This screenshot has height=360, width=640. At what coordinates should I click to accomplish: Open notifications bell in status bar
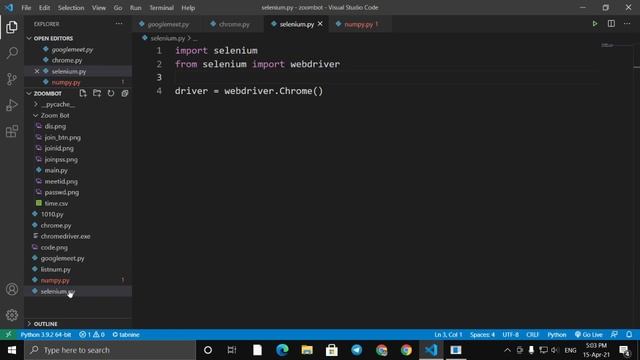point(629,334)
